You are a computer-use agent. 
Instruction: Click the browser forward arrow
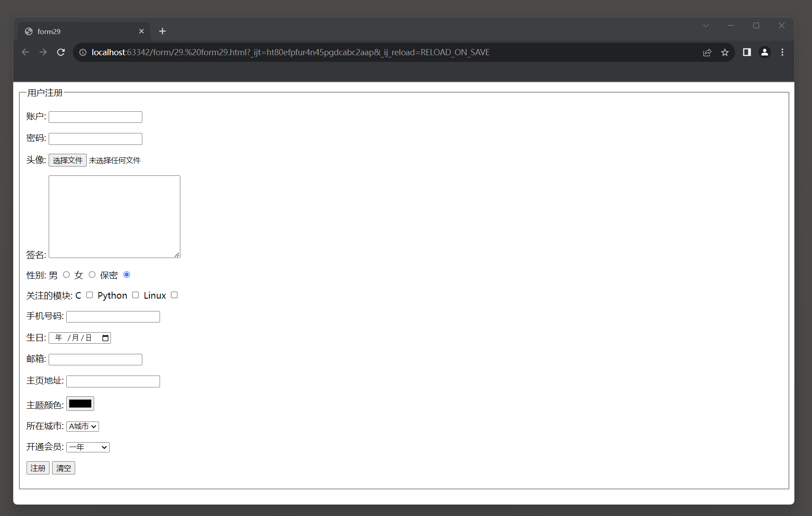point(43,52)
